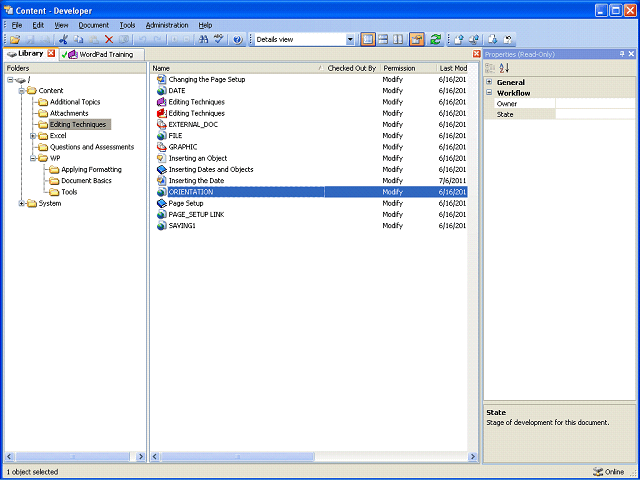Click the Open folder toolbar icon
The height and width of the screenshot is (480, 640).
pos(15,40)
